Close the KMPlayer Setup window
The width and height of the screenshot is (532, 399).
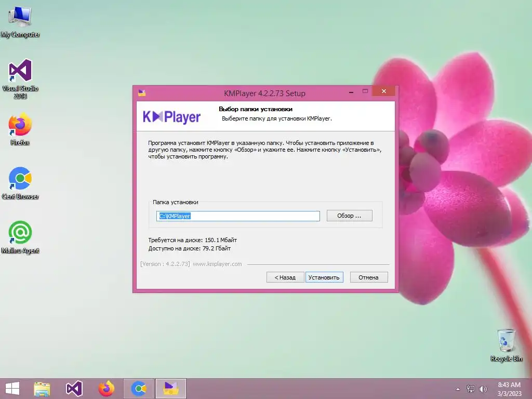pyautogui.click(x=384, y=91)
